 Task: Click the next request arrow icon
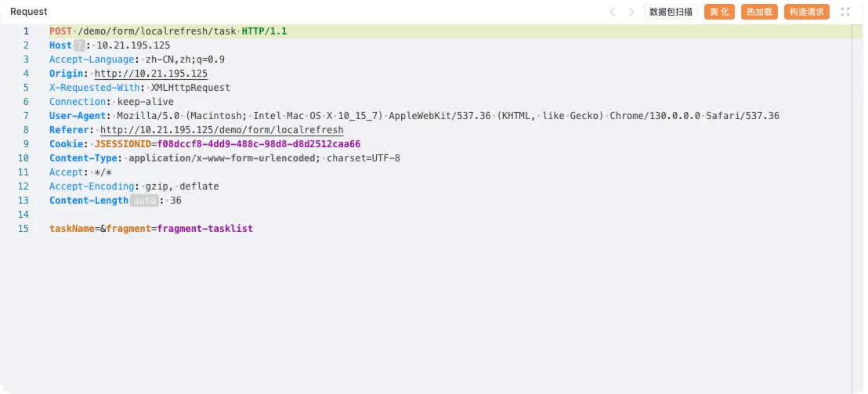(631, 12)
